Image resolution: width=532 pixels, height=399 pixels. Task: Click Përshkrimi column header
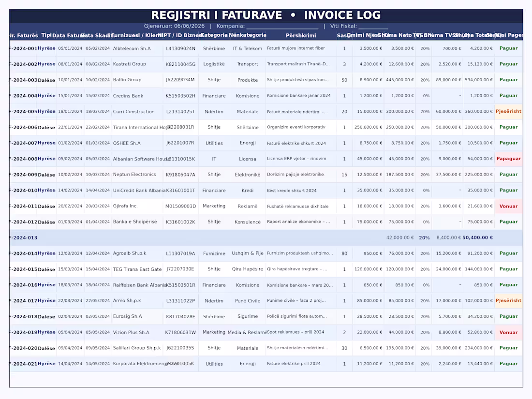point(301,35)
